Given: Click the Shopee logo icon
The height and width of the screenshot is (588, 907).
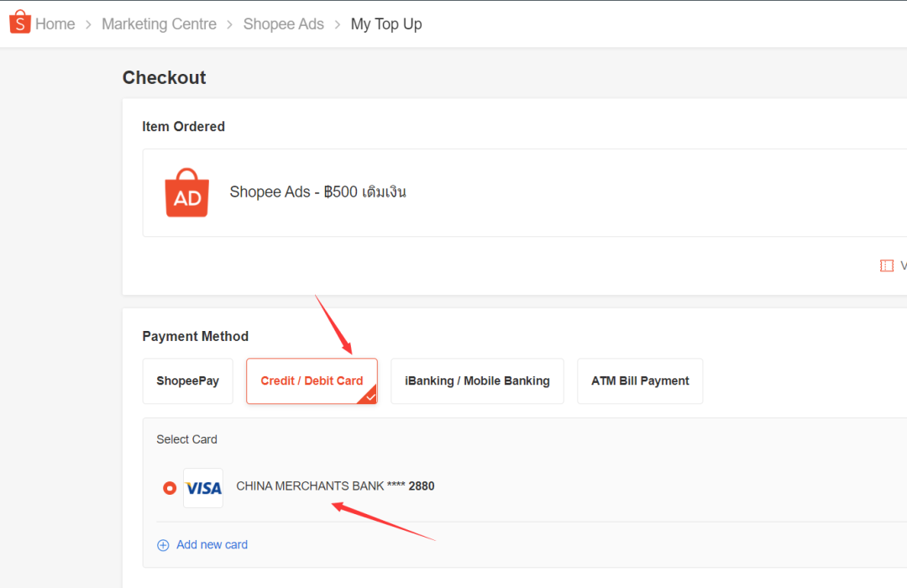Looking at the screenshot, I should (x=19, y=22).
